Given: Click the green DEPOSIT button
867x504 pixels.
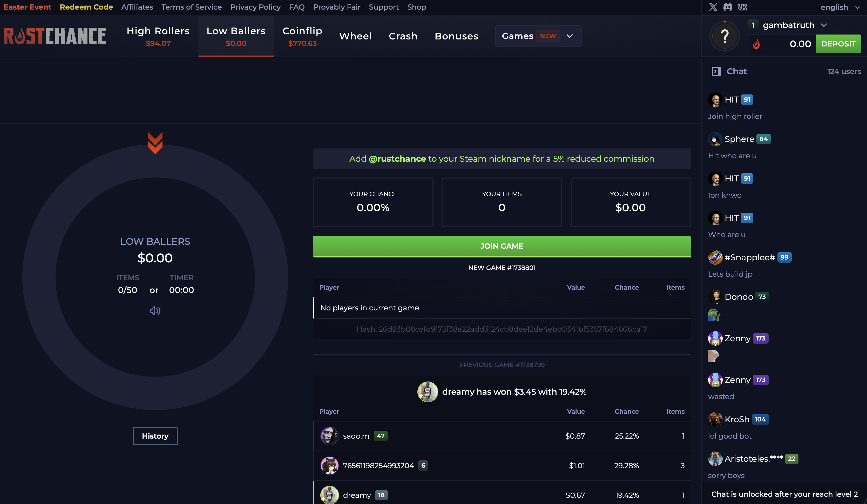Looking at the screenshot, I should point(838,44).
